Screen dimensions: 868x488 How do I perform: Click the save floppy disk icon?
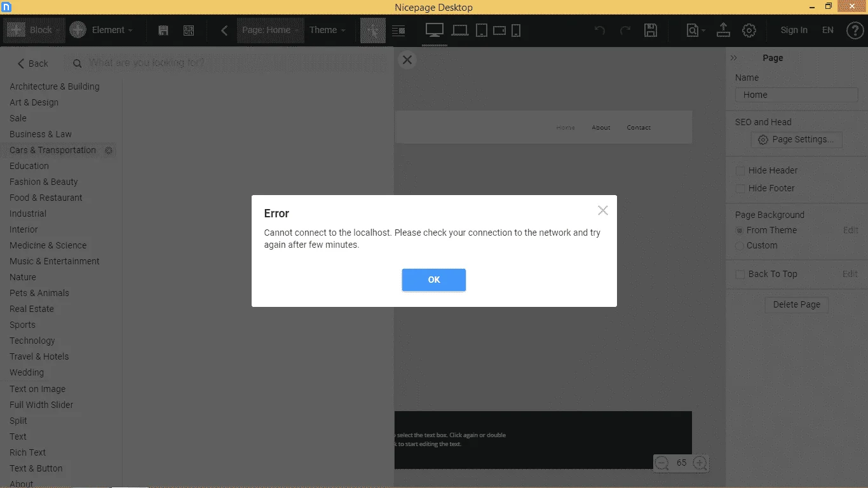point(651,30)
